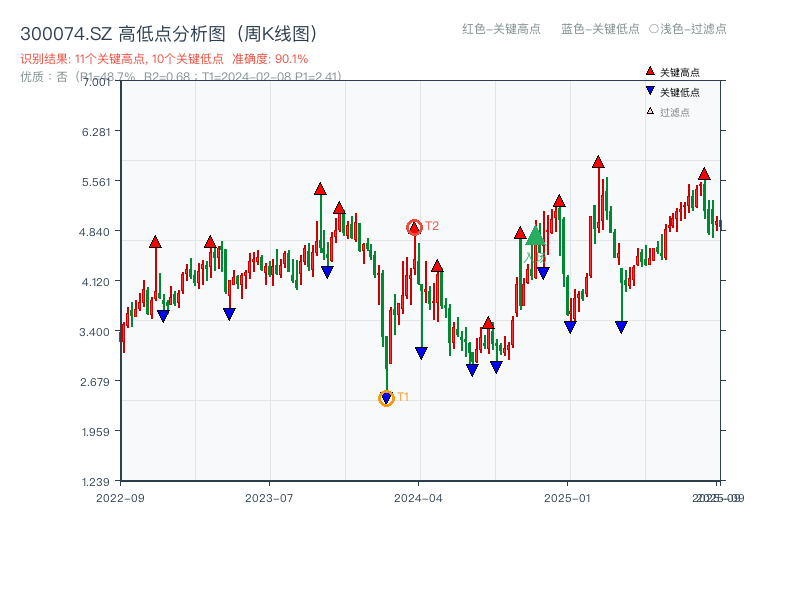Click the blue low marker just right of 2025-01
The height and width of the screenshot is (600, 800).
(x=570, y=327)
